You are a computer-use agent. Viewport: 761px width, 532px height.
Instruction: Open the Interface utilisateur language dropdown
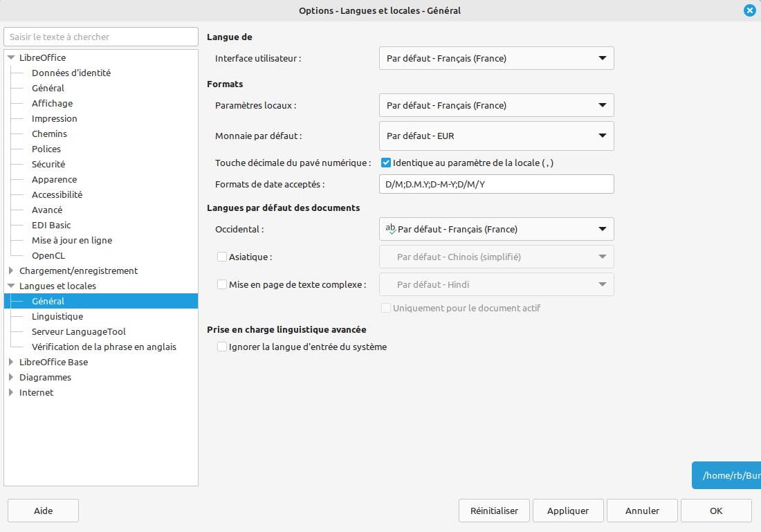click(x=496, y=58)
